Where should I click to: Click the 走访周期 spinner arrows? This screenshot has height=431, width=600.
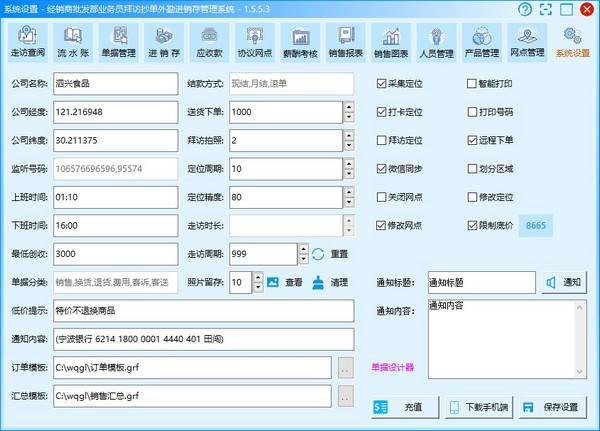301,254
